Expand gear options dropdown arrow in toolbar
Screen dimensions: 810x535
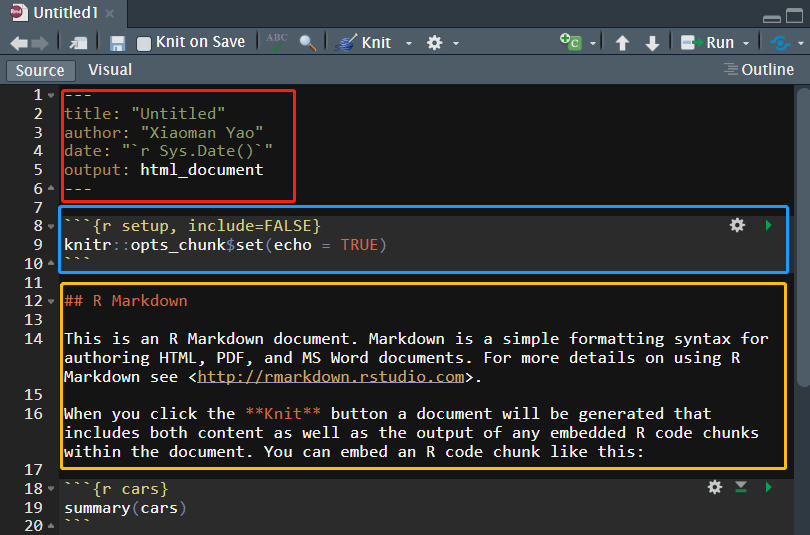[456, 43]
